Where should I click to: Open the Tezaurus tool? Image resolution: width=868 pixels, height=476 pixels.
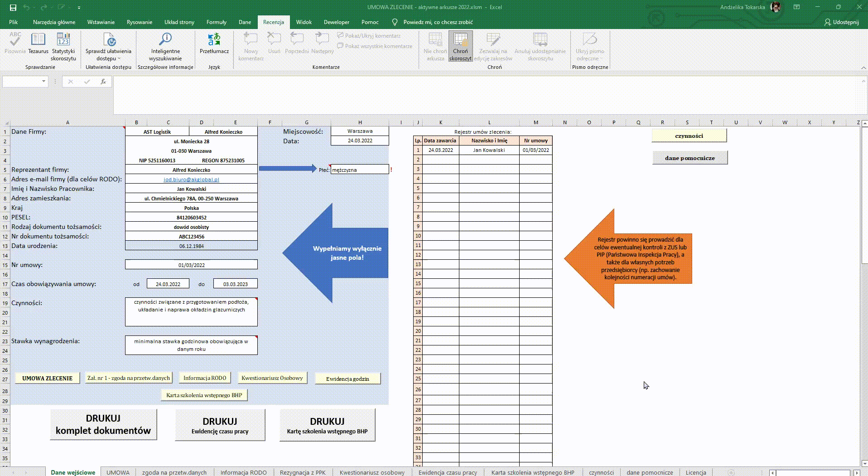[x=38, y=44]
